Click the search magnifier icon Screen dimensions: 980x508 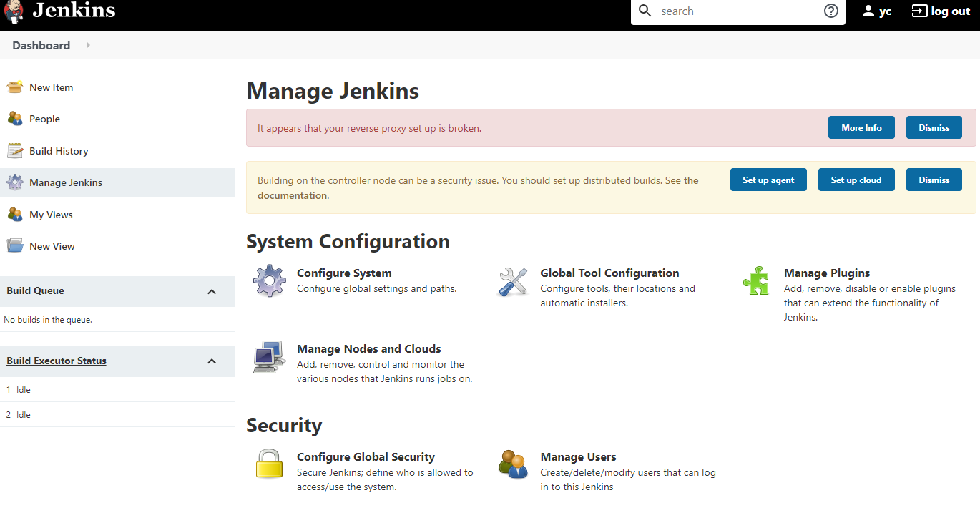coord(645,11)
